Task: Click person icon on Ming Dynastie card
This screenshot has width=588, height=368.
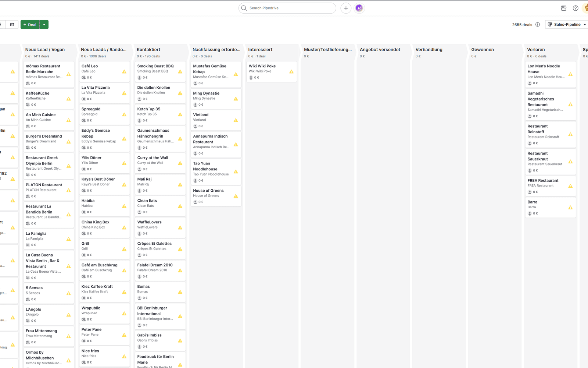Action: click(195, 105)
